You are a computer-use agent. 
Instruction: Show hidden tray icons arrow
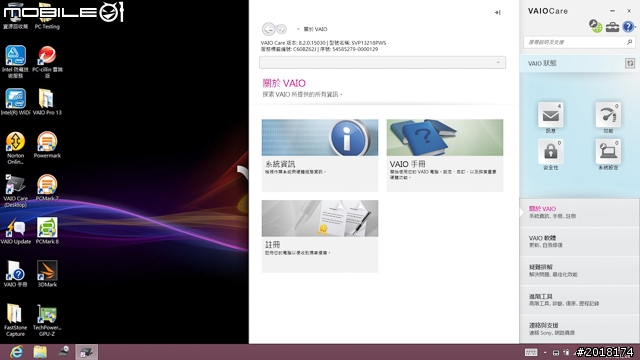545,352
